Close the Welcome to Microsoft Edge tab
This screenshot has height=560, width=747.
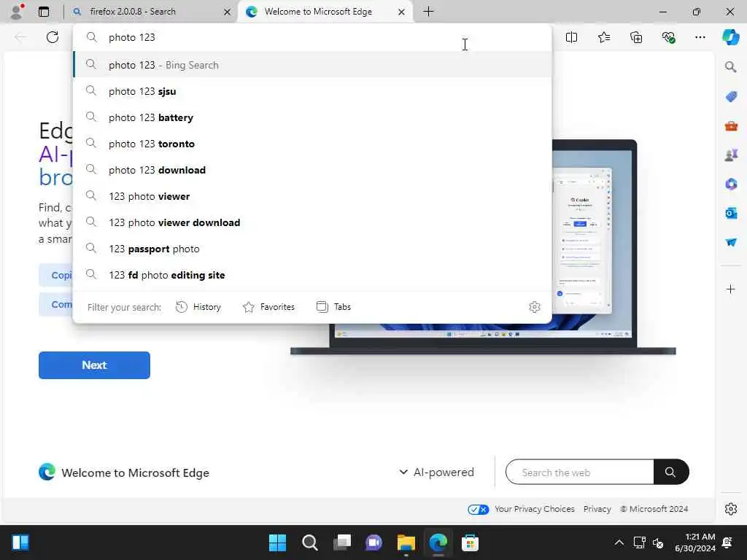[x=402, y=12]
